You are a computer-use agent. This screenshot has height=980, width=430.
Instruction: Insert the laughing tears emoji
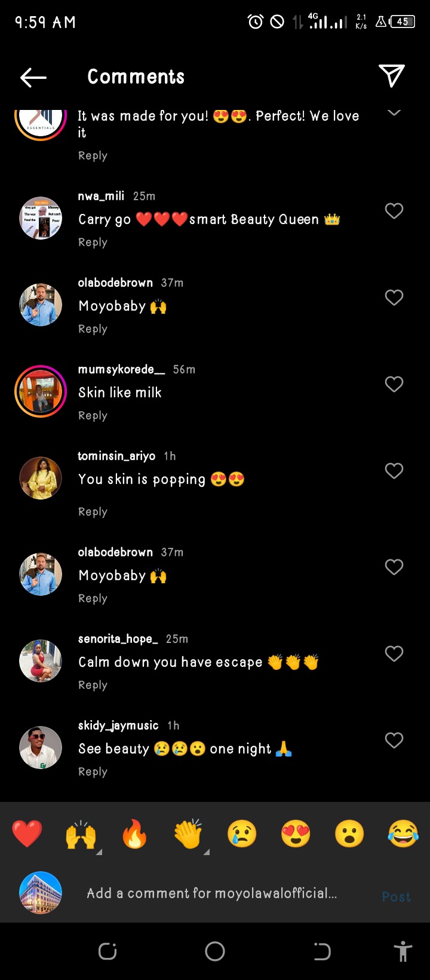point(403,834)
